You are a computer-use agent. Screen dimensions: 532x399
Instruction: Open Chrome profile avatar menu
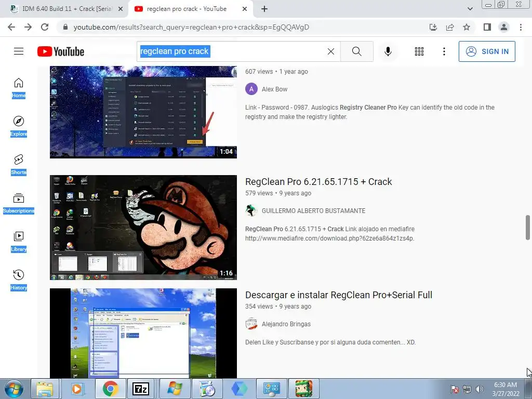click(x=504, y=27)
